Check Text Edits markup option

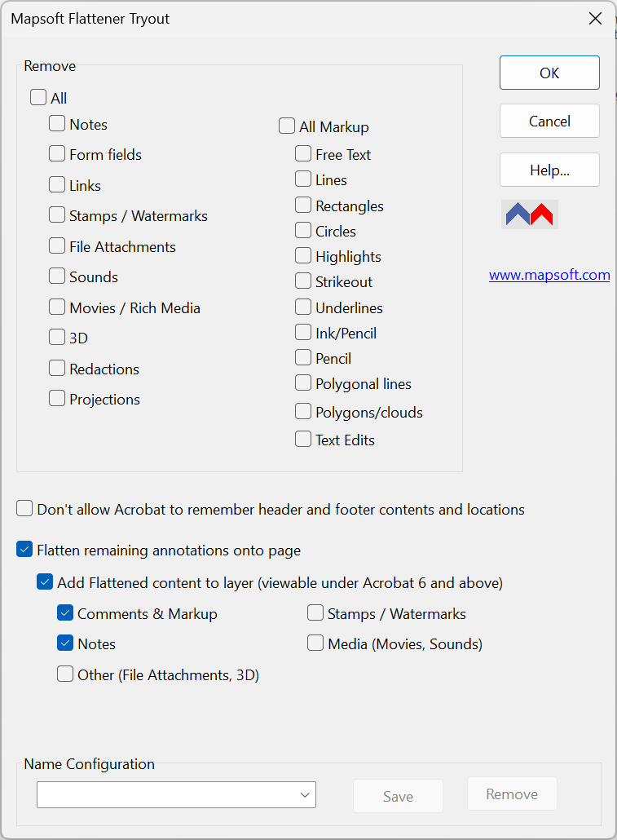(302, 439)
